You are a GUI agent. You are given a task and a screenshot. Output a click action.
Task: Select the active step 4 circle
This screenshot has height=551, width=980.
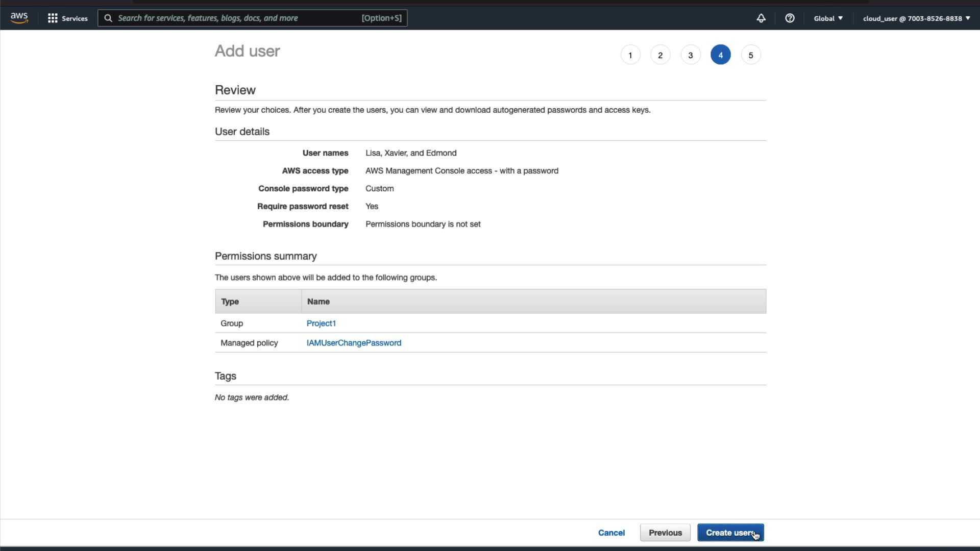[720, 55]
